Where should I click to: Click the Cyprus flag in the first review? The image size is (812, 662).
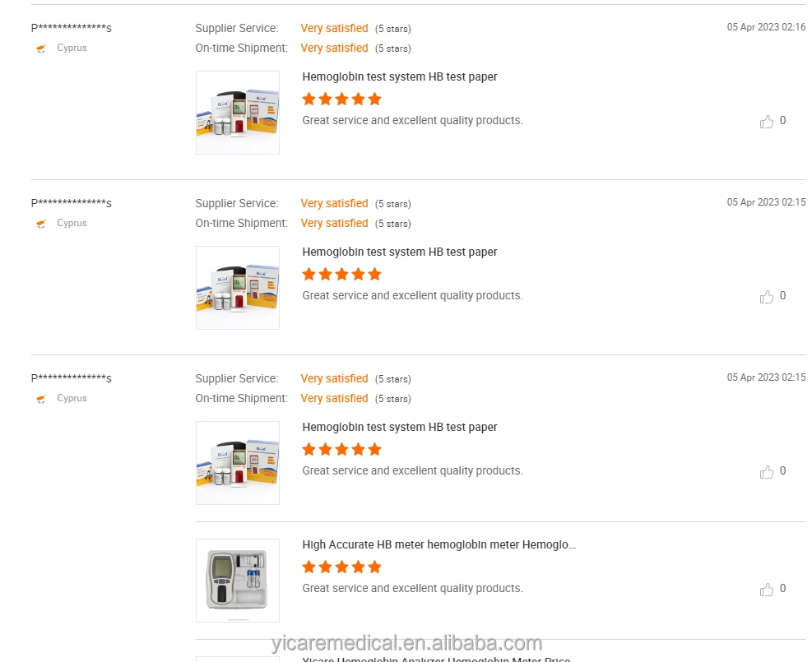[41, 49]
